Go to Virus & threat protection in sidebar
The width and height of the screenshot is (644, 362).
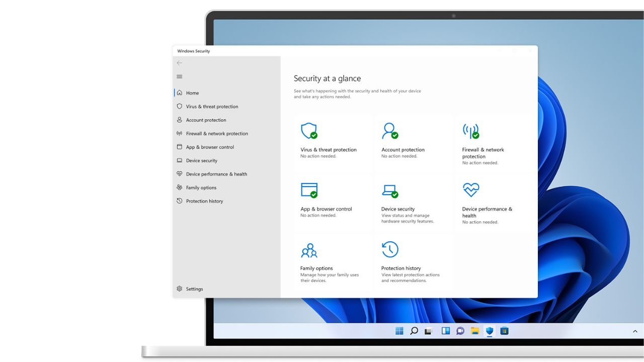[x=212, y=107]
